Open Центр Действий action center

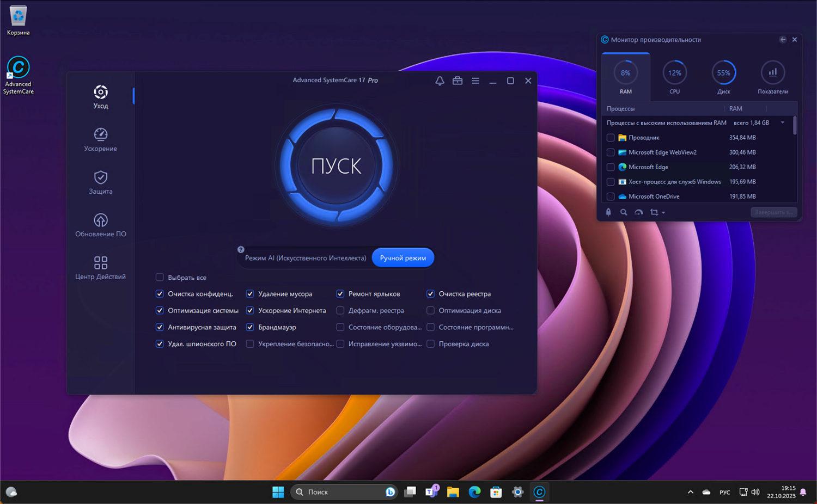[x=101, y=268]
